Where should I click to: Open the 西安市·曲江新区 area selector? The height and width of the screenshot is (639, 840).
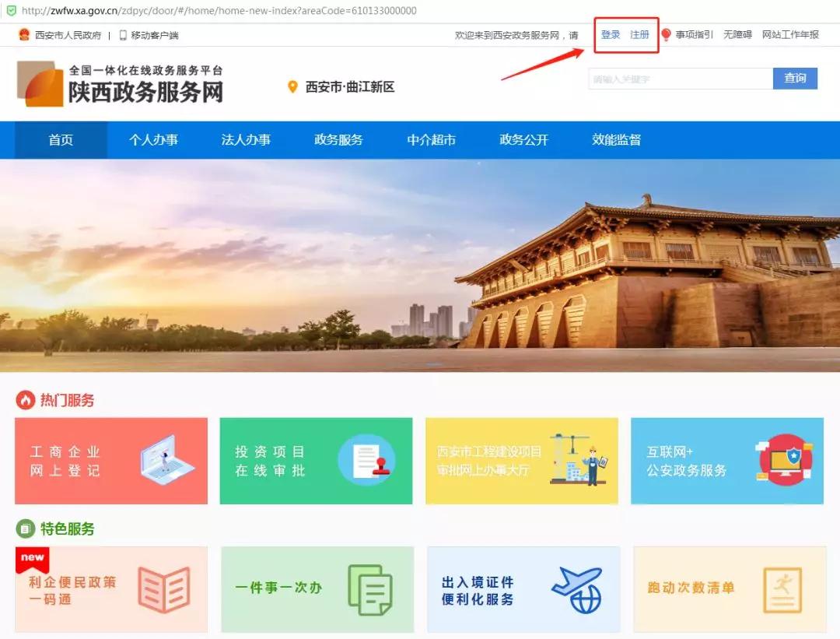(349, 87)
